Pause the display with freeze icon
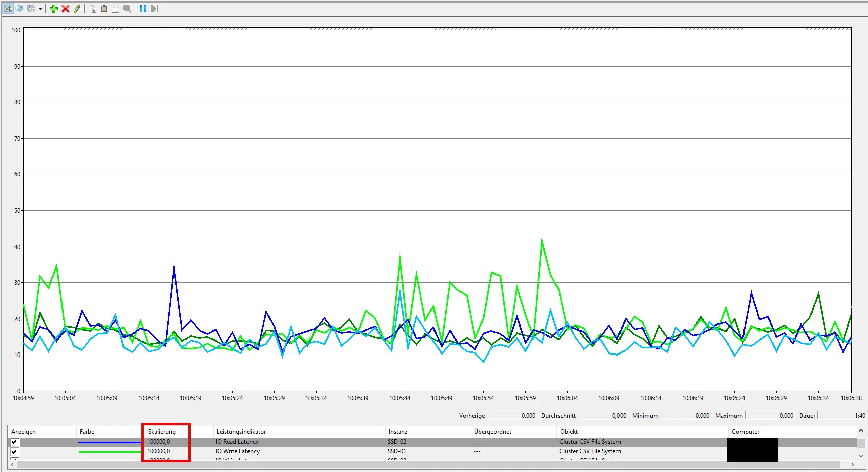The height and width of the screenshot is (472, 868). 143,9
